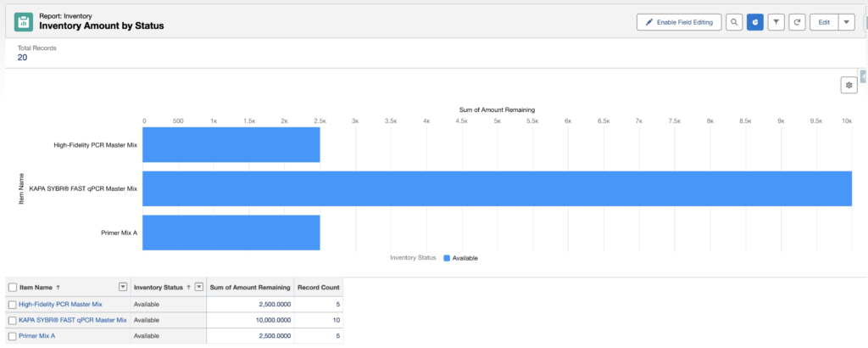
Task: Click record count 10 cell
Action: point(319,320)
